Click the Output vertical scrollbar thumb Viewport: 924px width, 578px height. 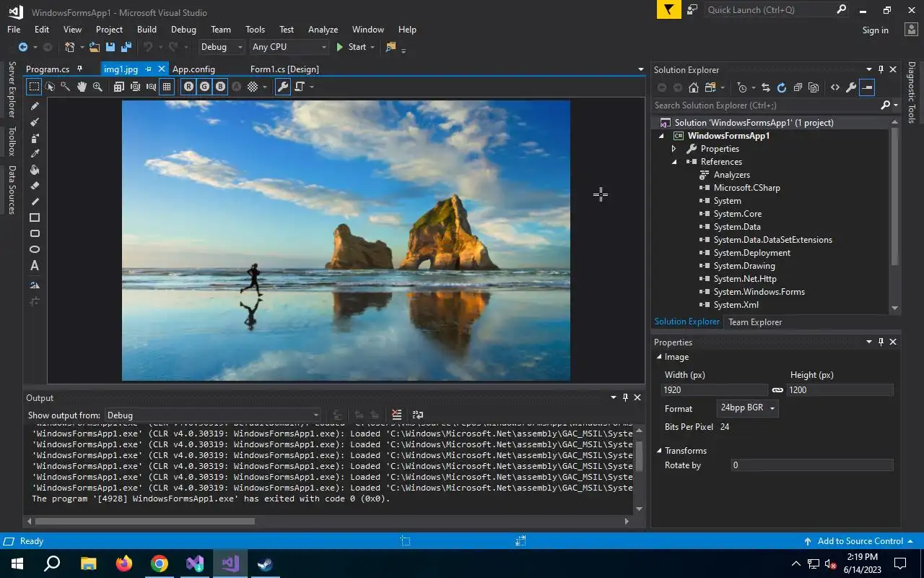(639, 456)
